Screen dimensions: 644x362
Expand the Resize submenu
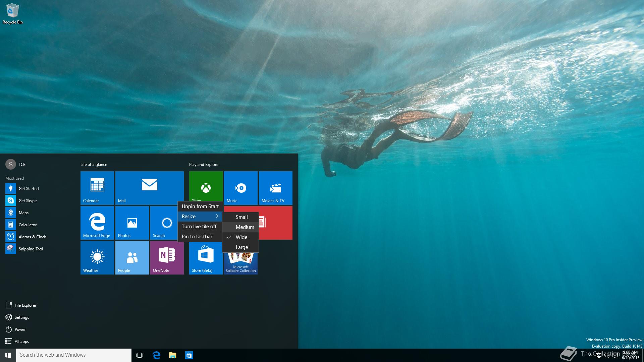[x=200, y=217]
